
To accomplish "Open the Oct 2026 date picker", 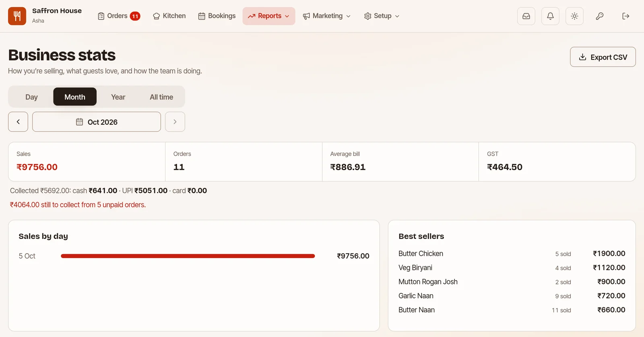I will pos(97,122).
